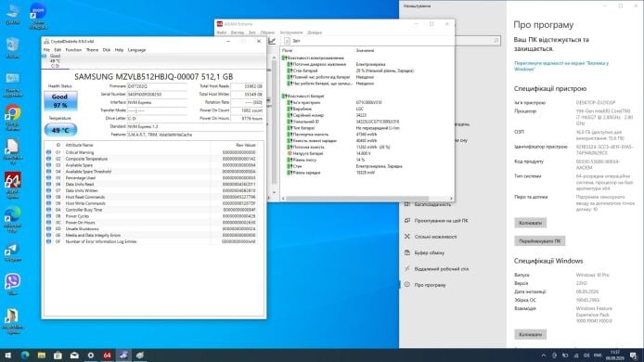Select the Рівень зносу row in AIDA64
644x362 pixels.
click(x=367, y=160)
